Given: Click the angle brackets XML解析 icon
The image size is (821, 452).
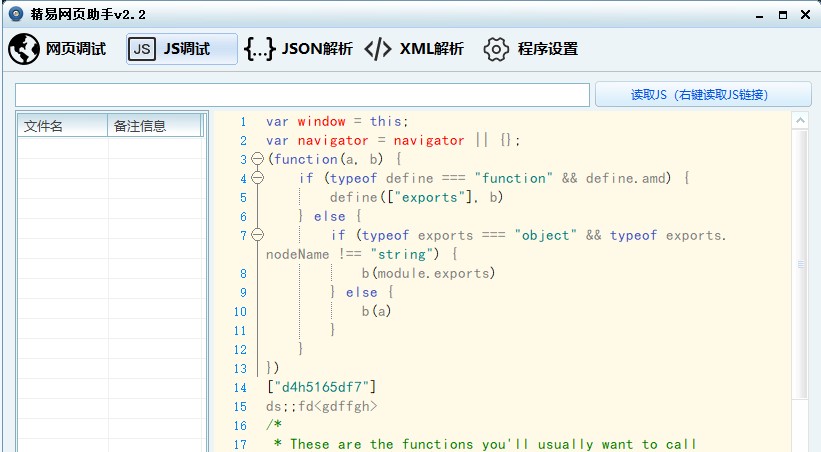Looking at the screenshot, I should (378, 49).
